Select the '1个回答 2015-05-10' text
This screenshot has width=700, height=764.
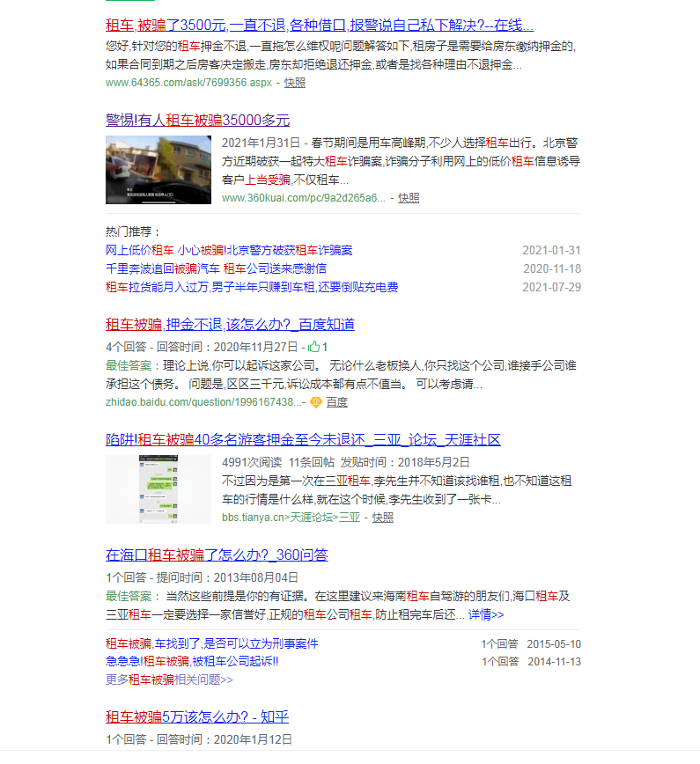531,644
